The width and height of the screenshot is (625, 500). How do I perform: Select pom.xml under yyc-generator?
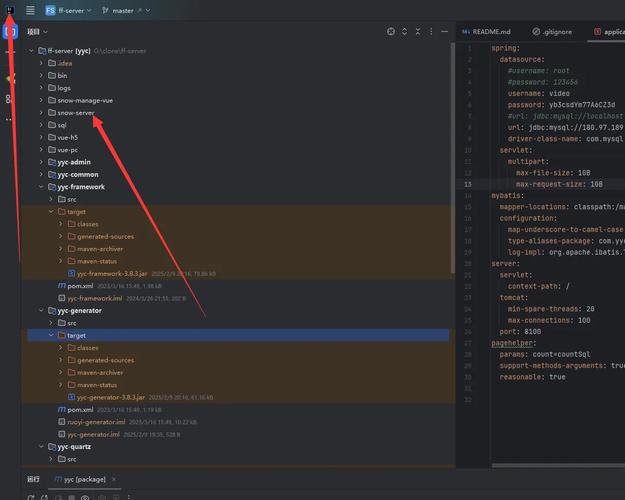(x=80, y=409)
